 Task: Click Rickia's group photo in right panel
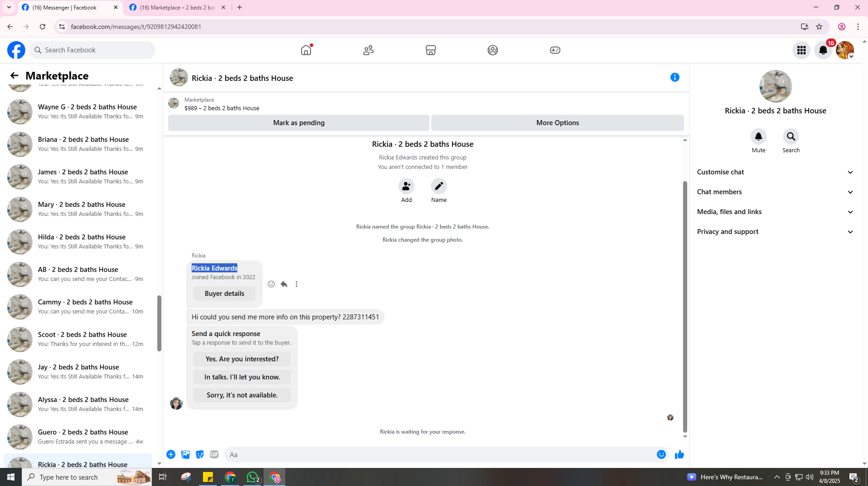tap(776, 86)
